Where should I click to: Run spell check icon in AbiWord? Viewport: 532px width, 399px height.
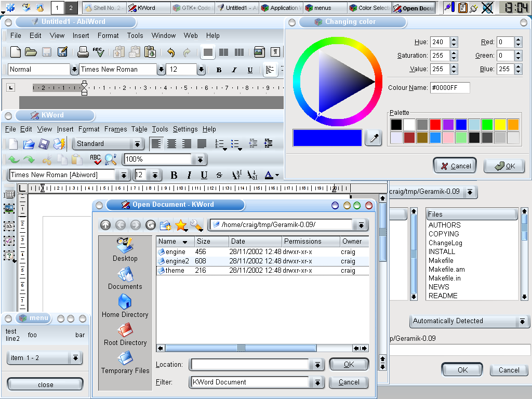(98, 52)
